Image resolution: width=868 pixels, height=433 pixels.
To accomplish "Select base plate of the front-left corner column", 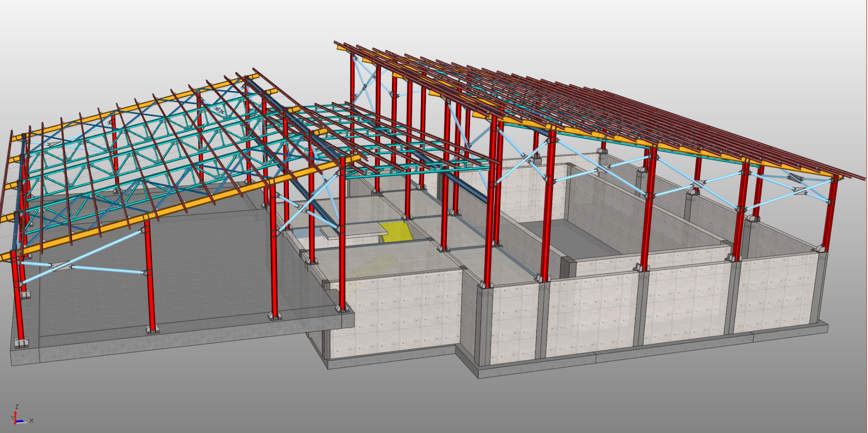I will coord(20,343).
